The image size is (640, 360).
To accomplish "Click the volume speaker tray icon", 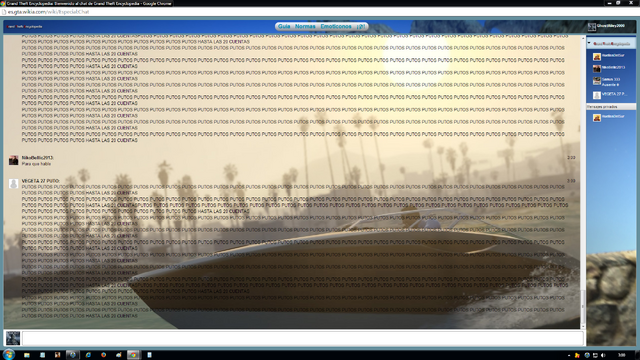I will pos(603,355).
